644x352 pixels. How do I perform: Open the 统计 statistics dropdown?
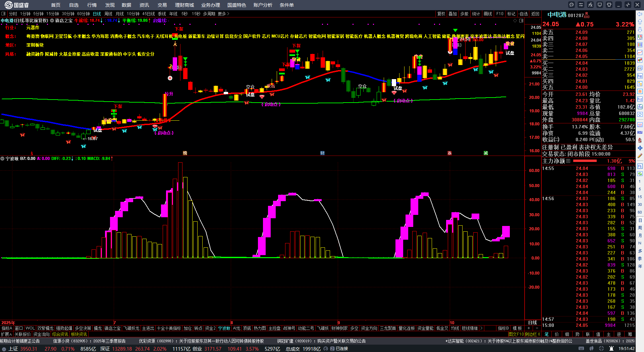point(476,14)
